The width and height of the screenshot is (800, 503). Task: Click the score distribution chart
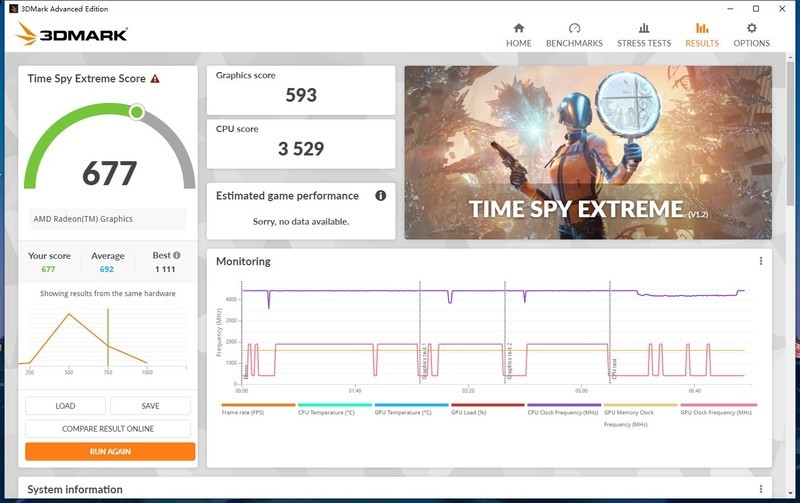point(105,339)
